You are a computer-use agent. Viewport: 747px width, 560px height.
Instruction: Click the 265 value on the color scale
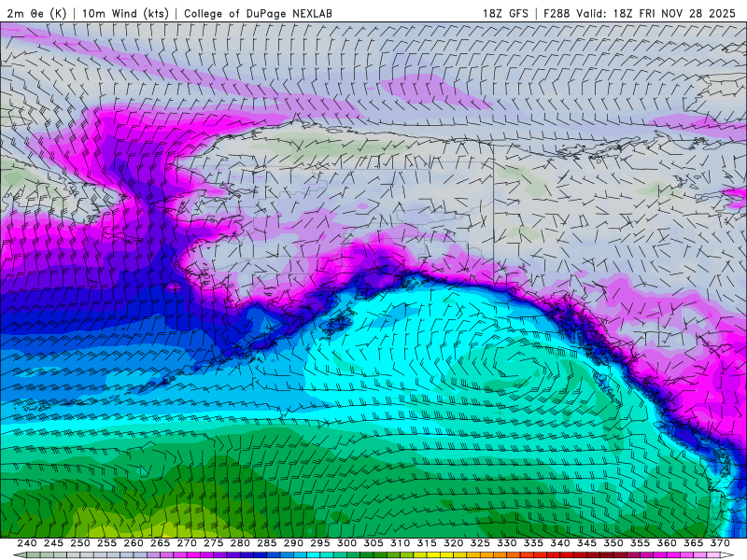click(x=160, y=543)
